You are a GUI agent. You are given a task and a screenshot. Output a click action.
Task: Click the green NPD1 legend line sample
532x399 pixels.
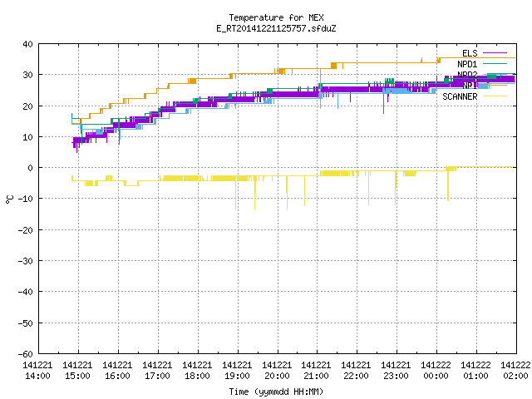pos(495,63)
